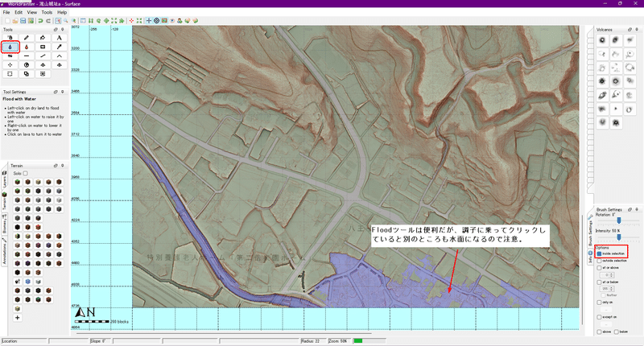Screen dimensions: 644x346
Task: Enable the outside selection option
Action: tap(599, 261)
